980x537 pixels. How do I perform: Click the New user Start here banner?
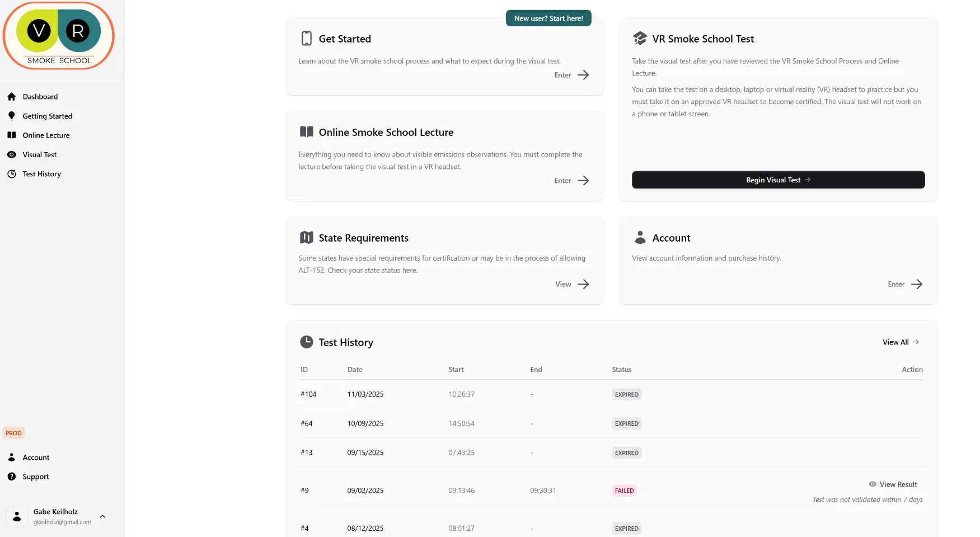548,18
